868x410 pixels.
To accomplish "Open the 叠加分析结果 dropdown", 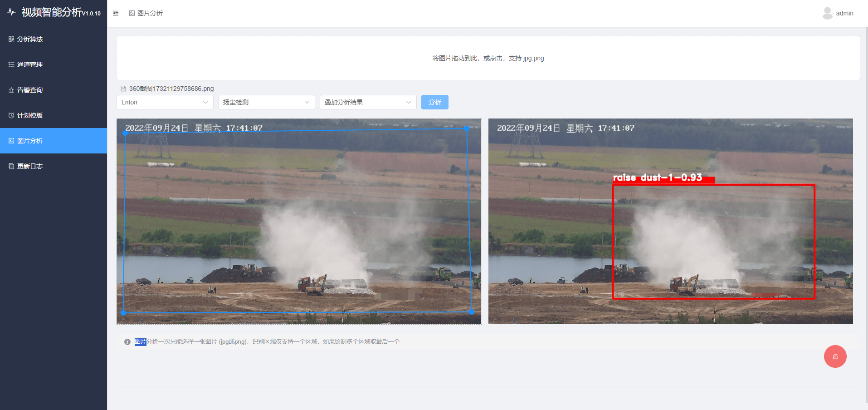I will tap(368, 102).
